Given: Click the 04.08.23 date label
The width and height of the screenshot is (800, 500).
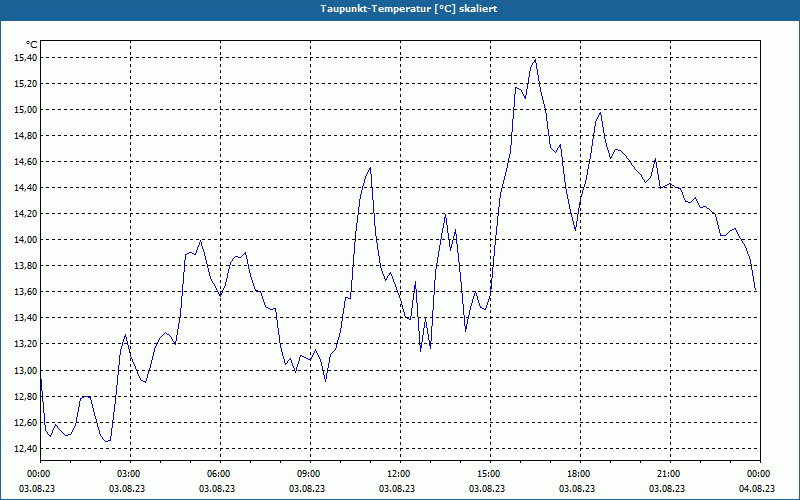Looking at the screenshot, I should (757, 488).
